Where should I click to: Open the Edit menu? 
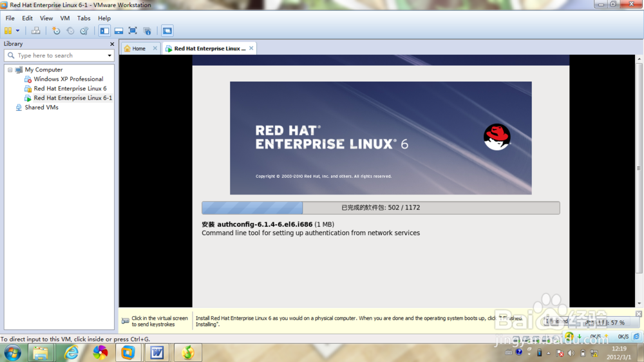click(27, 18)
